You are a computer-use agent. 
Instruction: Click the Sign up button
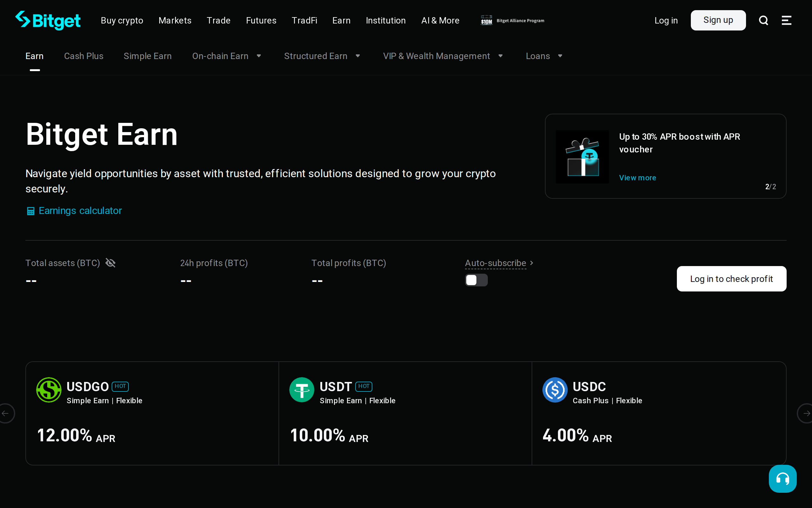click(x=718, y=20)
